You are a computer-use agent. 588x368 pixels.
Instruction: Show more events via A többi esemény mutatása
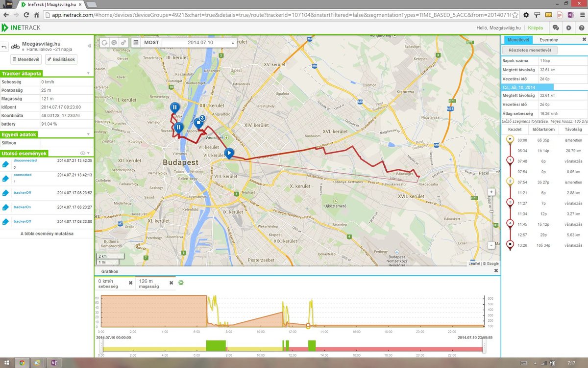pos(47,234)
